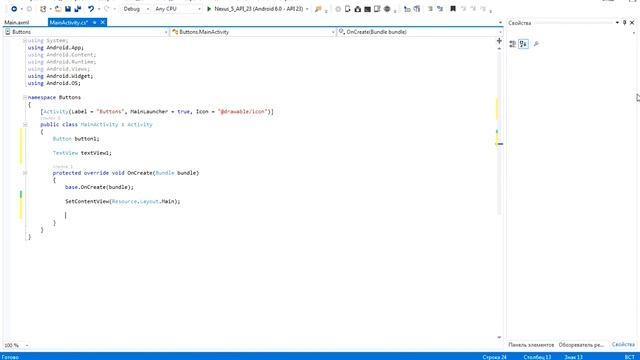Click the Navigate Backward toolbar icon
The image size is (640, 360).
[13, 9]
